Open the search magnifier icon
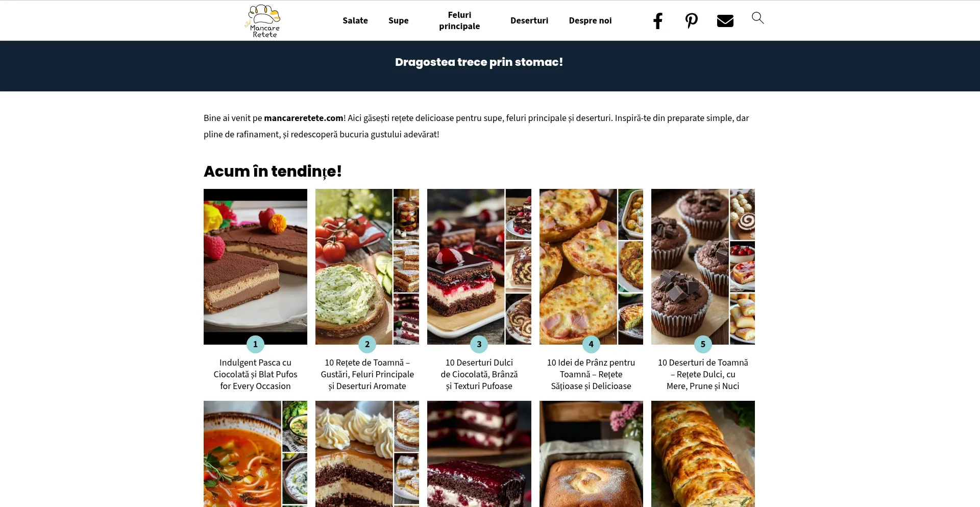This screenshot has width=980, height=507. tap(758, 18)
